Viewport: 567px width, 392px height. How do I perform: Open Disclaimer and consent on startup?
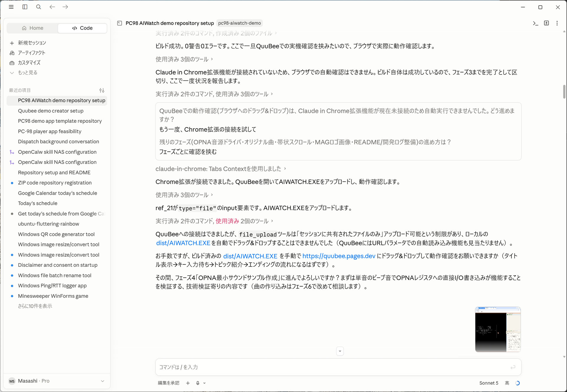[x=57, y=265]
